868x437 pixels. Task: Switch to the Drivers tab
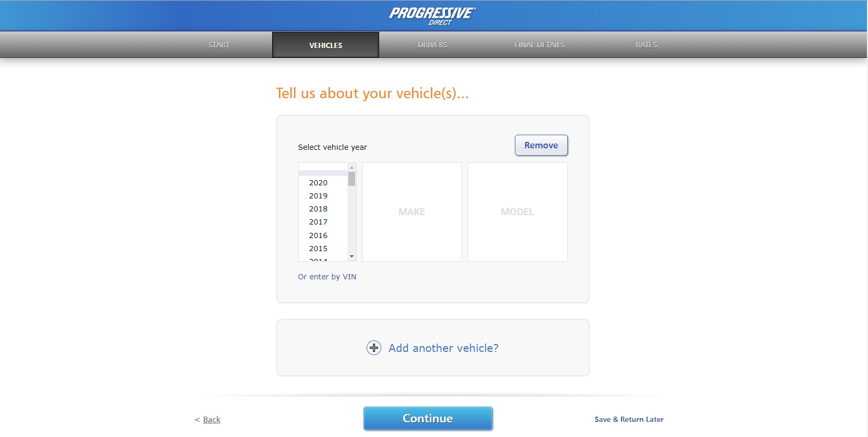pyautogui.click(x=432, y=45)
